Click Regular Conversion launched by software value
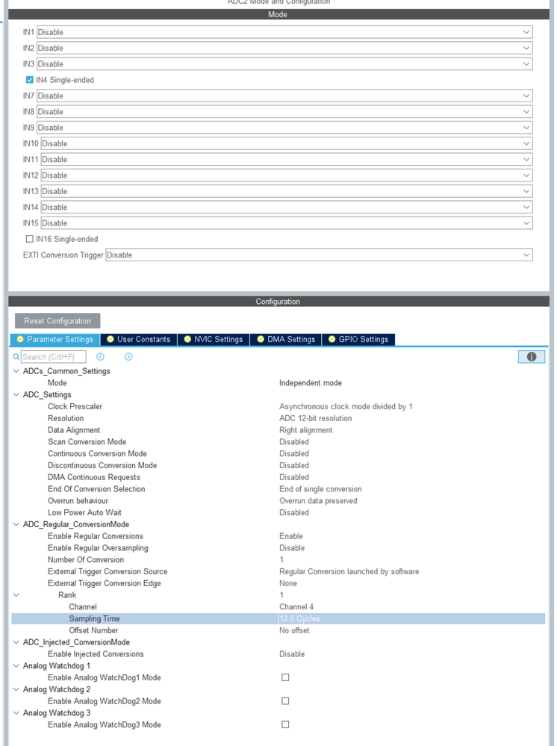The height and width of the screenshot is (746, 560). [x=349, y=572]
